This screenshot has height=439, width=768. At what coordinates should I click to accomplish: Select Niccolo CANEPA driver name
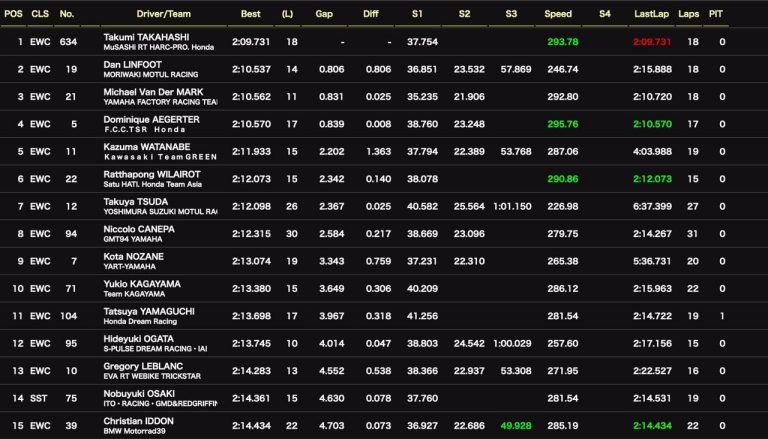click(140, 228)
